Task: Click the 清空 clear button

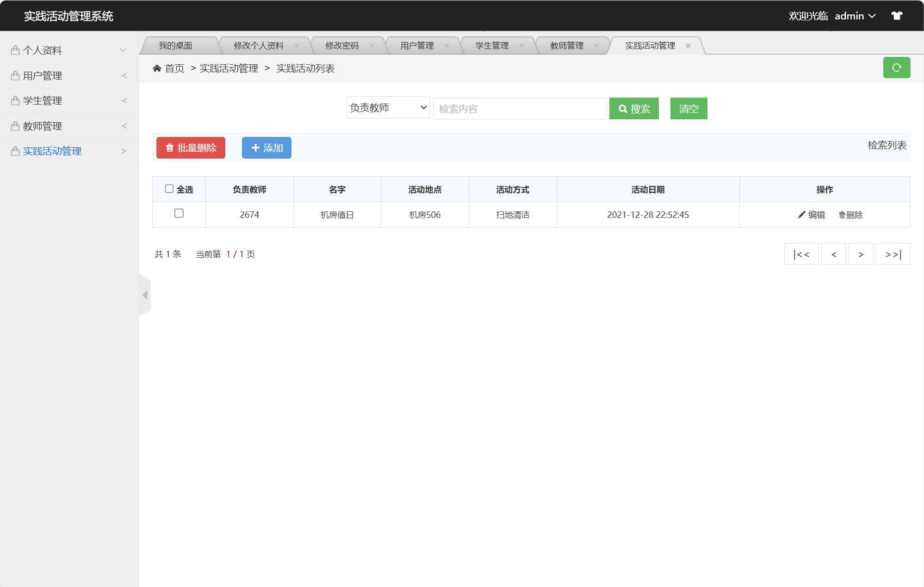Action: click(x=688, y=108)
